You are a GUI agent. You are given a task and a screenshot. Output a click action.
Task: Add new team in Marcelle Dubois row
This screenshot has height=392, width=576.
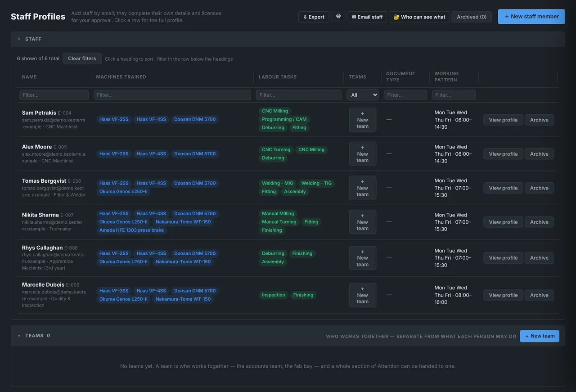click(x=362, y=295)
